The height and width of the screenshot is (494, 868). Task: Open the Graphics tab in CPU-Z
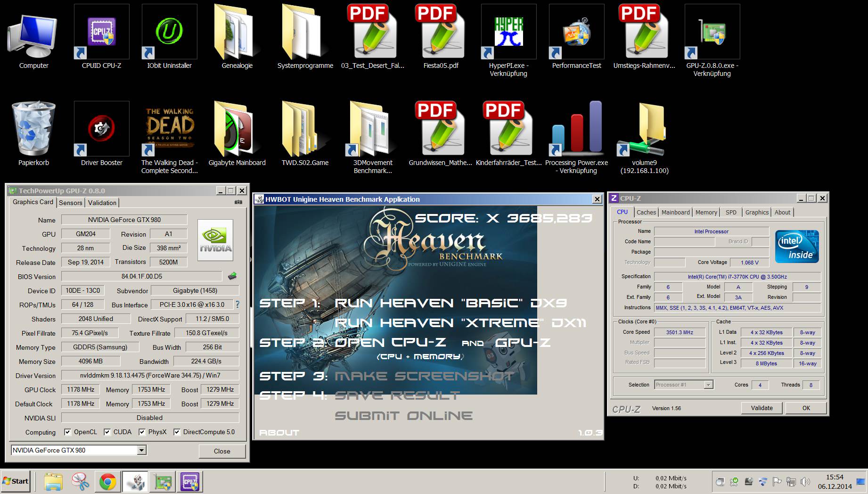click(x=757, y=213)
